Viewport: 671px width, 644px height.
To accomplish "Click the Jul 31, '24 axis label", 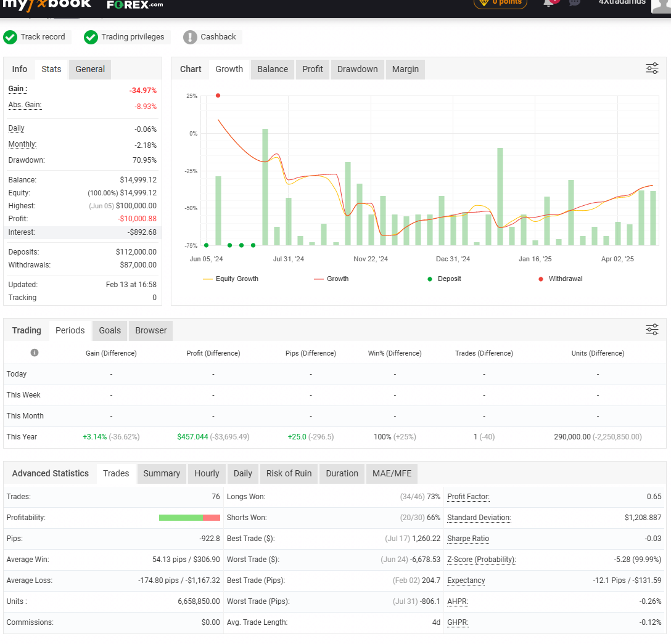I will (289, 259).
